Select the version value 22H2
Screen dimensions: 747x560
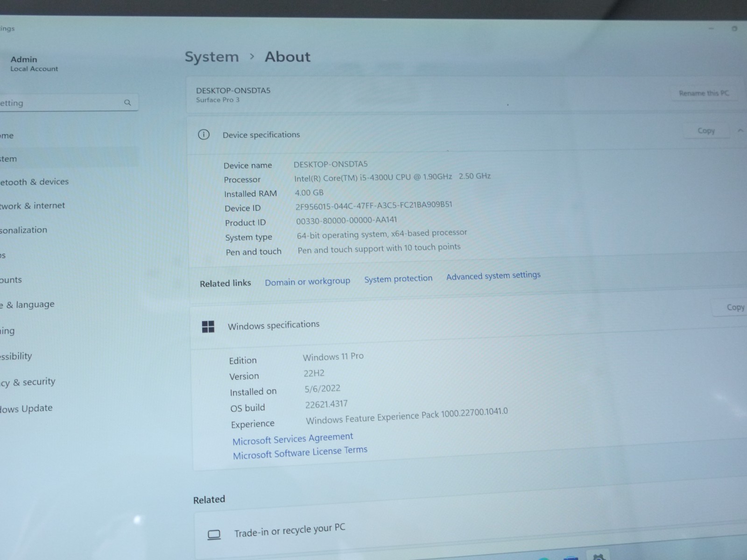tap(314, 373)
